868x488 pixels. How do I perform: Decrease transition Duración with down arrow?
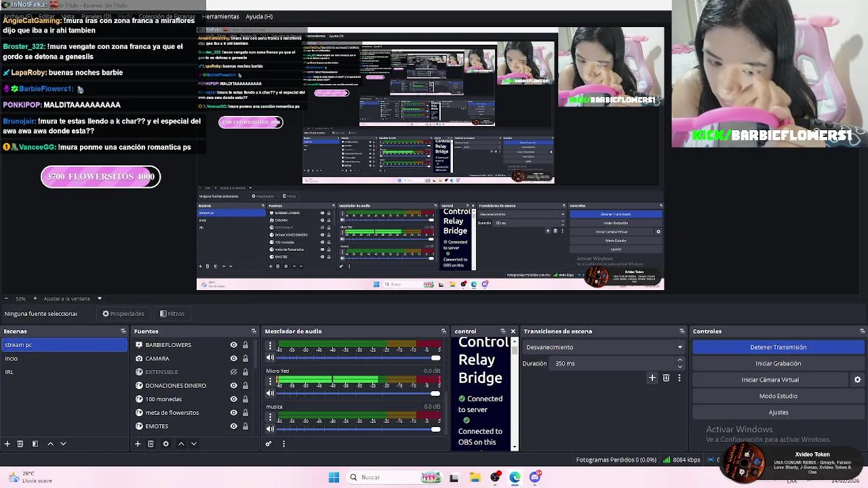682,366
